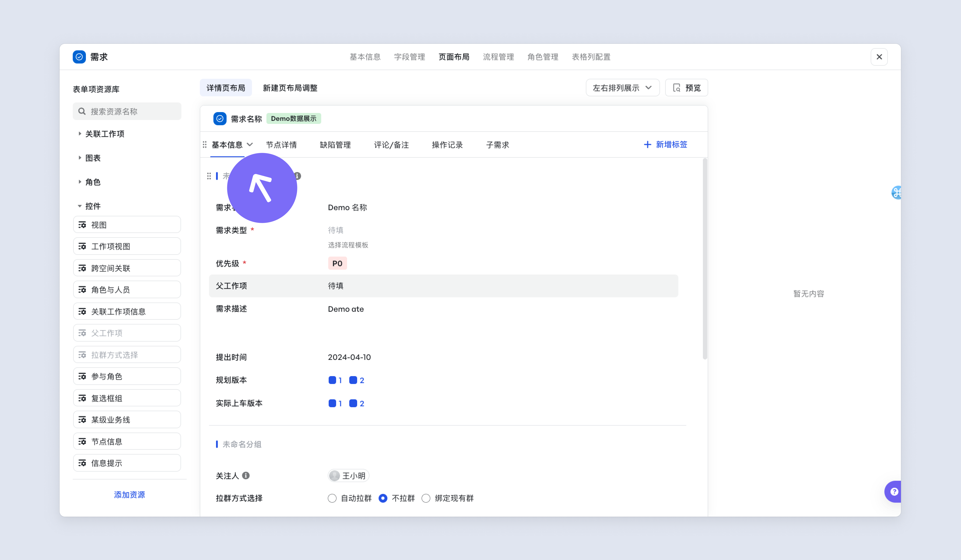Open the chevron menu on 基本信息 tab
The height and width of the screenshot is (560, 961).
(250, 144)
